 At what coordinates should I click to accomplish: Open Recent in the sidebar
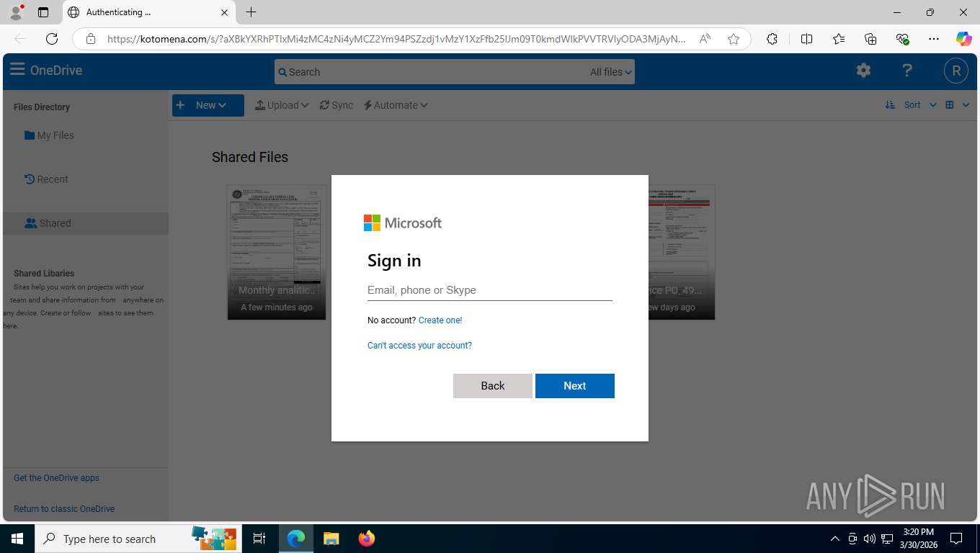tap(46, 179)
